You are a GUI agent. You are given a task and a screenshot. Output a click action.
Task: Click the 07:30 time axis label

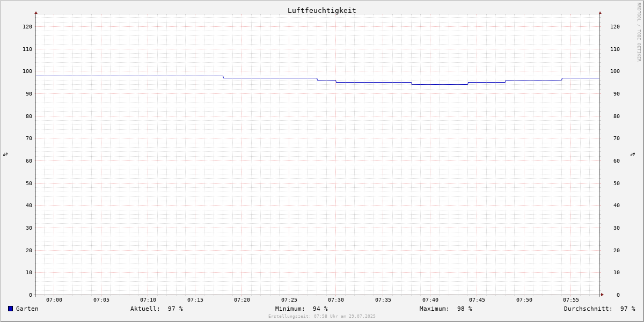click(336, 300)
